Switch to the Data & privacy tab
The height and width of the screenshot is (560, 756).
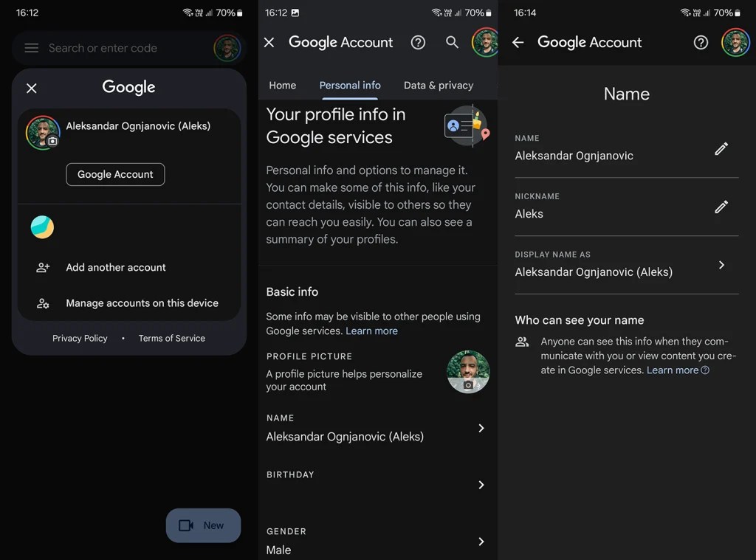(x=439, y=85)
